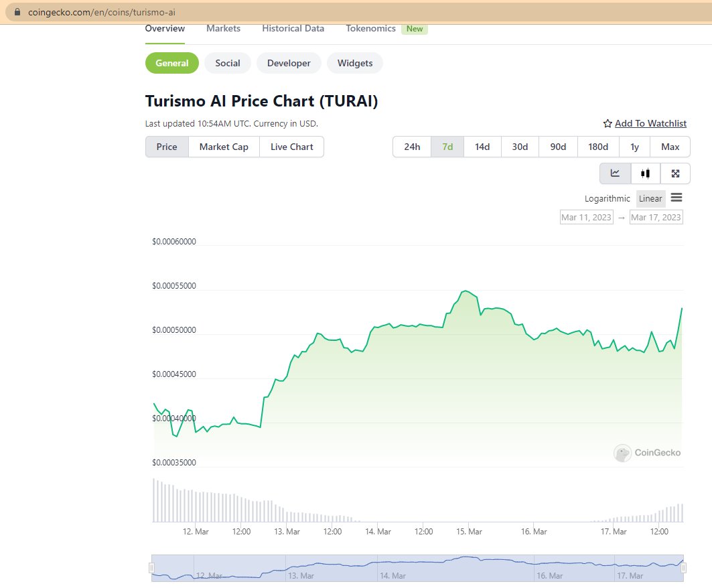712x588 pixels.
Task: Switch chart scale to Logarithmic
Action: (x=607, y=198)
